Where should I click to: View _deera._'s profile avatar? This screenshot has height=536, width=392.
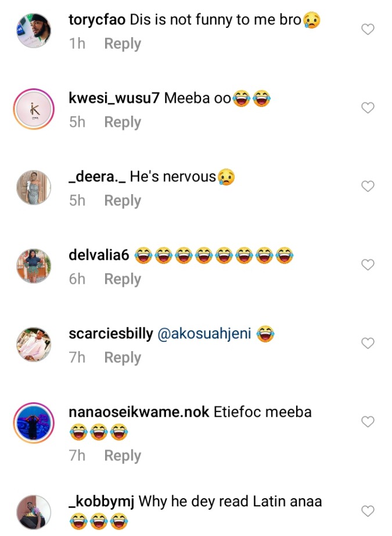pyautogui.click(x=34, y=187)
